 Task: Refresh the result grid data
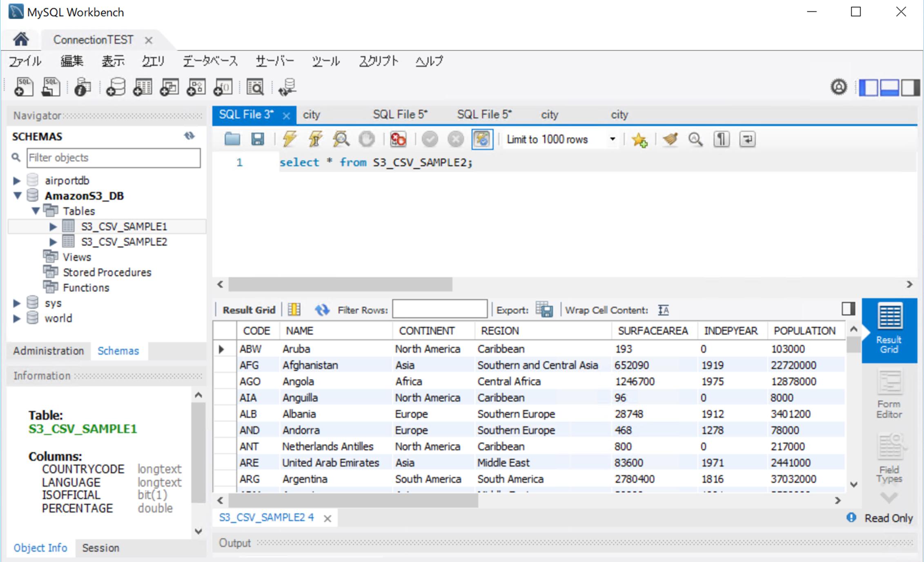point(322,310)
